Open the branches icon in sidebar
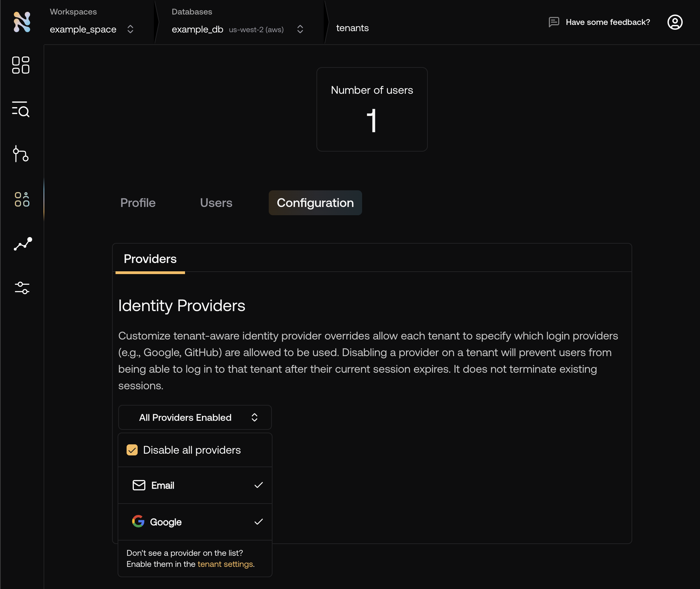This screenshot has width=700, height=589. pyautogui.click(x=21, y=154)
